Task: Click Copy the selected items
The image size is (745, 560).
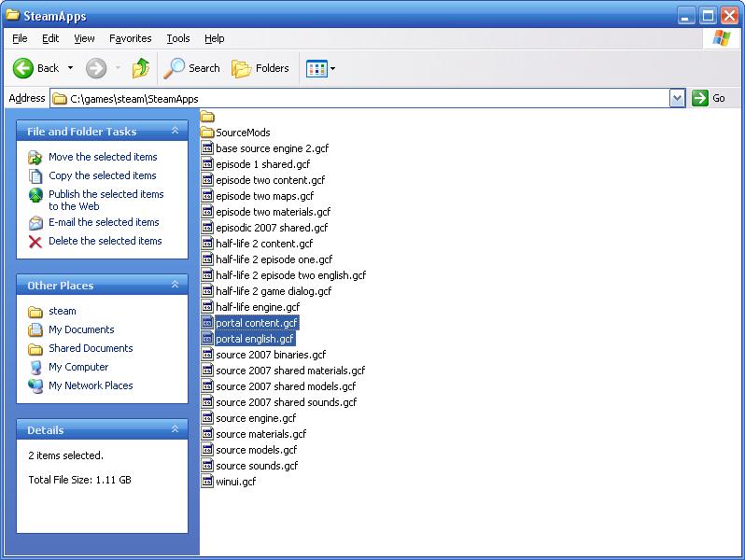Action: (102, 175)
